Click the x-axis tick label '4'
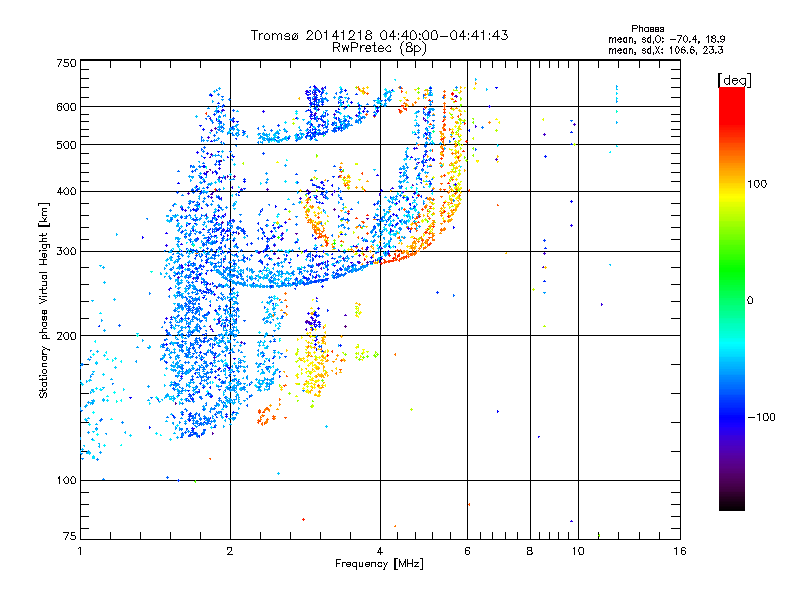 pyautogui.click(x=380, y=551)
